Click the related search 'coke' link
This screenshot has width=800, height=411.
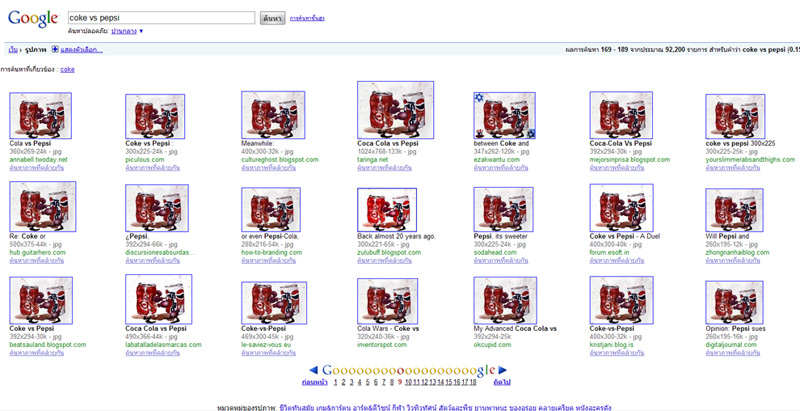(67, 70)
